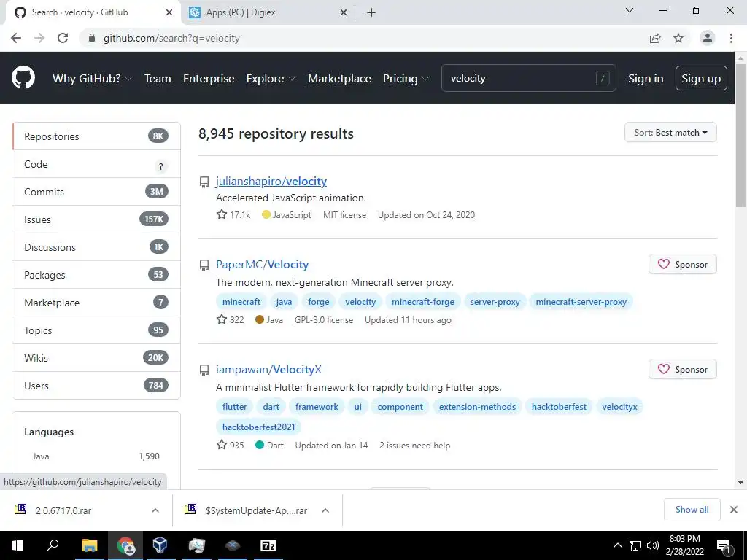Click the Sign up button
The width and height of the screenshot is (747, 560).
click(701, 78)
